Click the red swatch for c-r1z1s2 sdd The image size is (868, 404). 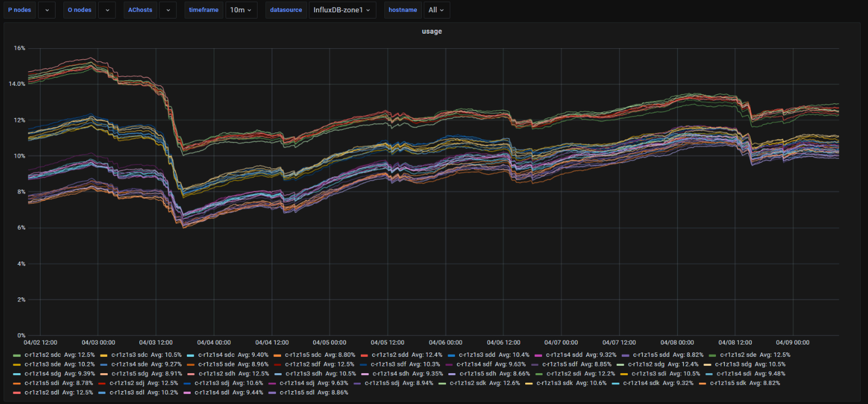[364, 355]
